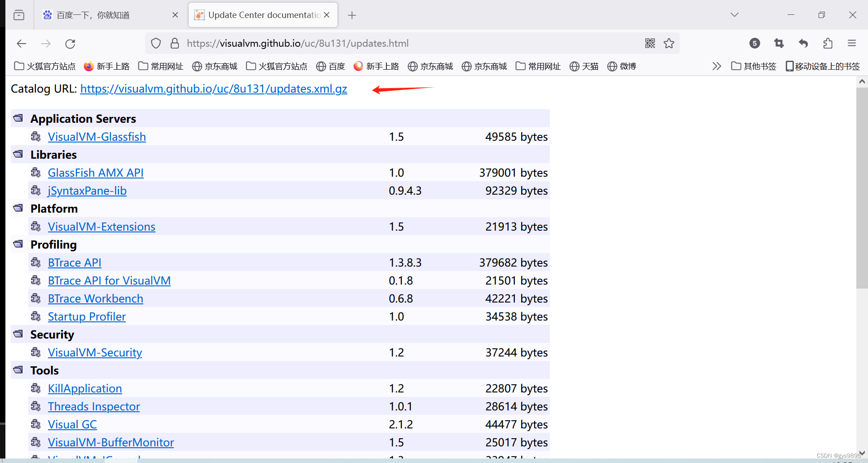This screenshot has width=868, height=463.
Task: Click the plugin icon beside jSyntaxPane-lib
Action: coord(36,190)
